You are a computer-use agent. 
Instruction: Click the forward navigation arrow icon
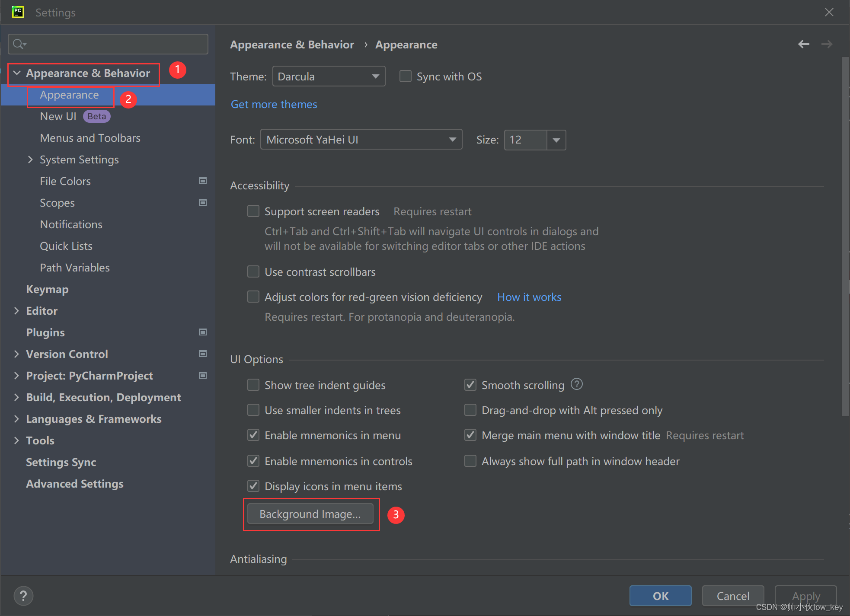[x=828, y=45]
